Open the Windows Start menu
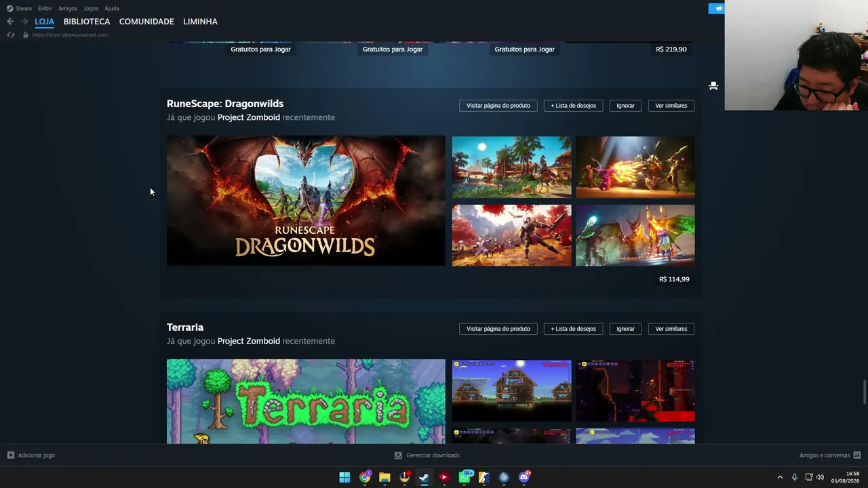Viewport: 868px width, 488px height. [x=344, y=477]
